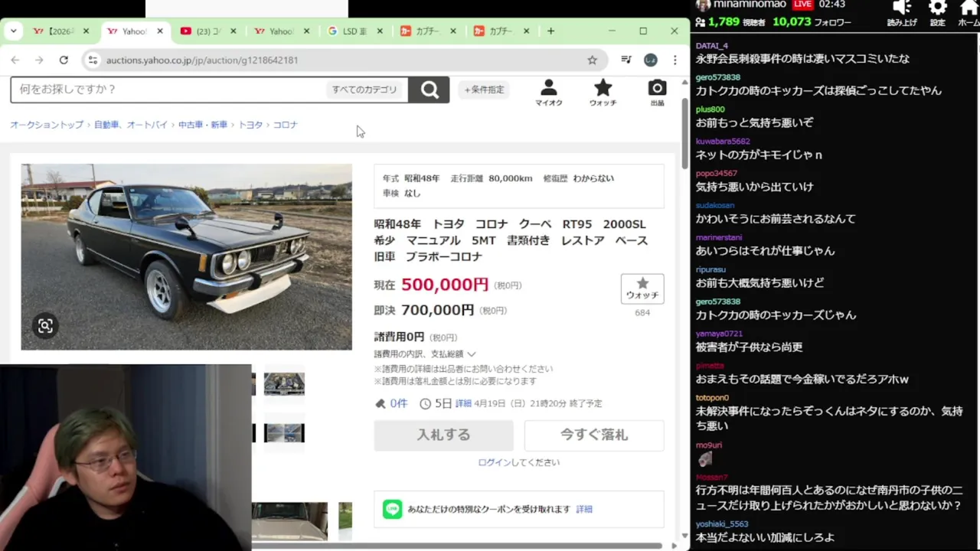
Task: Open 設定 gear icon in stream panel
Action: click(938, 8)
